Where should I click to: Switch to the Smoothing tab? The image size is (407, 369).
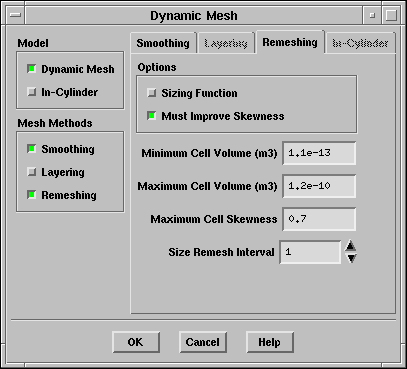[x=163, y=43]
